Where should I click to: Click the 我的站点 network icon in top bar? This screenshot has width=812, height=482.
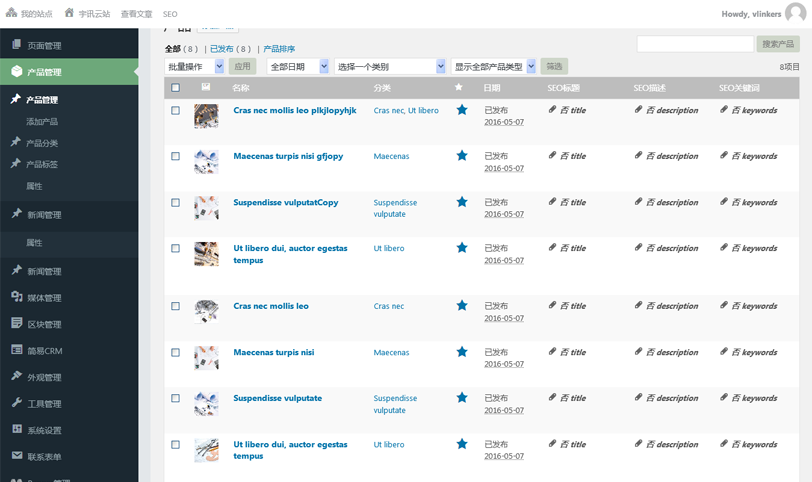click(11, 13)
